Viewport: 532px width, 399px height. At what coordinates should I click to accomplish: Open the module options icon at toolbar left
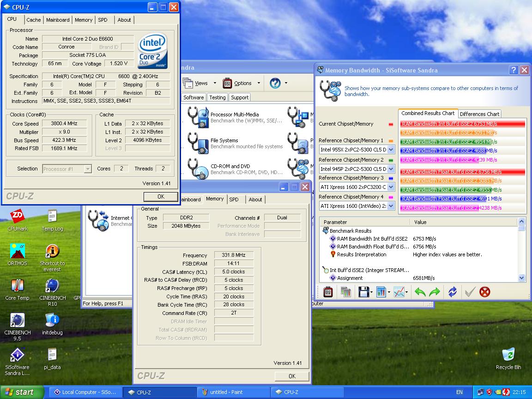click(328, 292)
